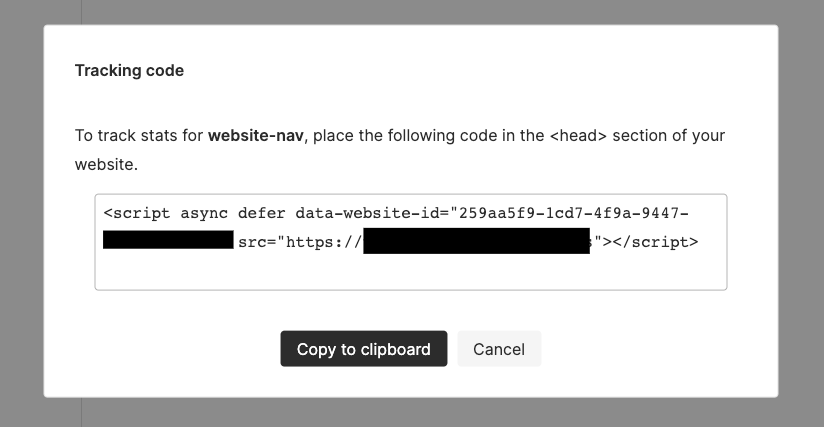Viewport: 824px width, 427px height.
Task: Select the bold website-nav name
Action: 255,136
